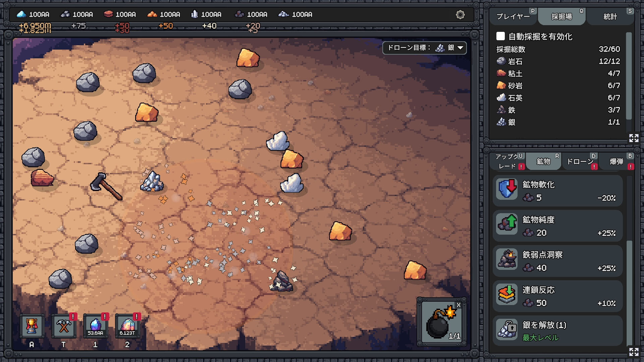Switch to the プレイヤー tab
The height and width of the screenshot is (362, 644).
(513, 16)
